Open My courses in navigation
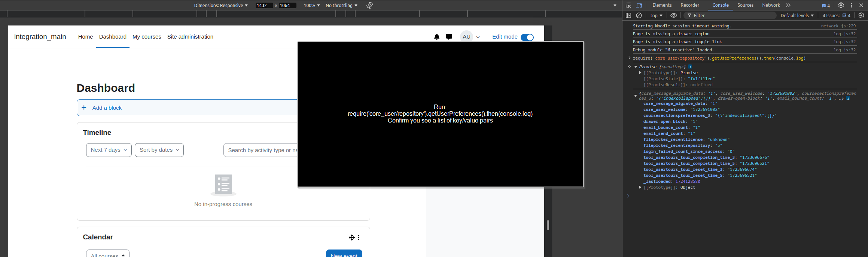This screenshot has height=257, width=868. pos(147,37)
